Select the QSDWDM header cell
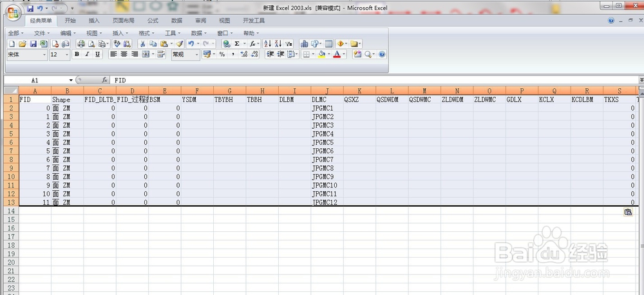 pyautogui.click(x=392, y=99)
